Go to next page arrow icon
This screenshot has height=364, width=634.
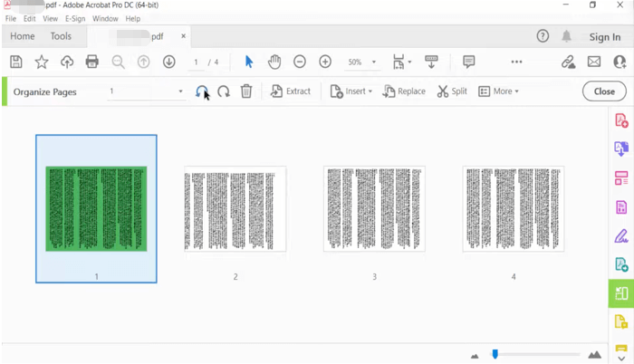click(169, 62)
